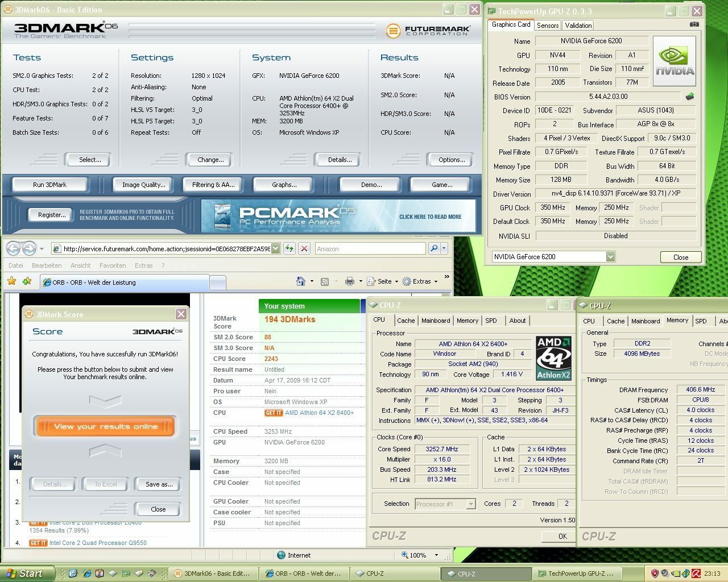Click the Add to Favorites star-plus icon
The width and height of the screenshot is (728, 582).
[x=27, y=281]
